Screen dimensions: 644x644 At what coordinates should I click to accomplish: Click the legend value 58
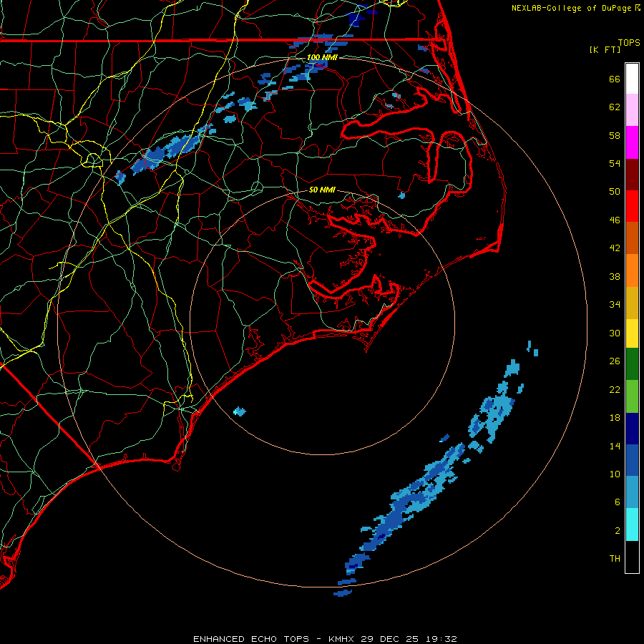[615, 135]
